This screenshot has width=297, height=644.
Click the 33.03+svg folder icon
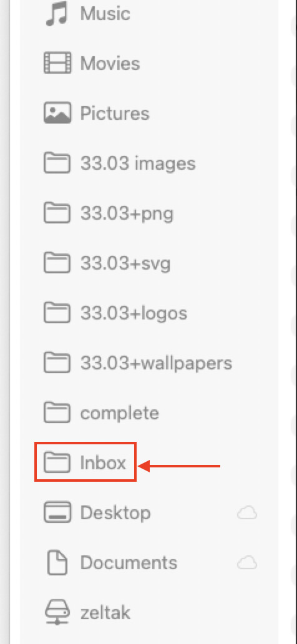click(x=57, y=263)
